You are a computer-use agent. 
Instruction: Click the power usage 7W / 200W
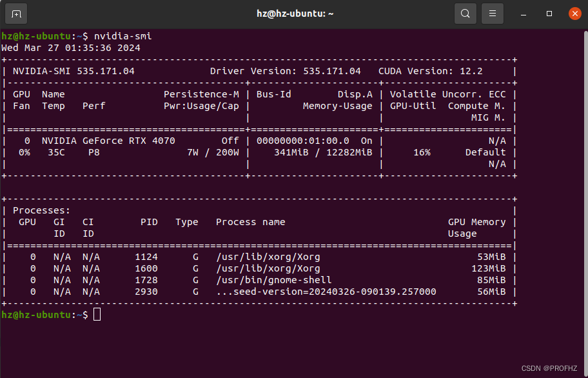[x=213, y=153]
